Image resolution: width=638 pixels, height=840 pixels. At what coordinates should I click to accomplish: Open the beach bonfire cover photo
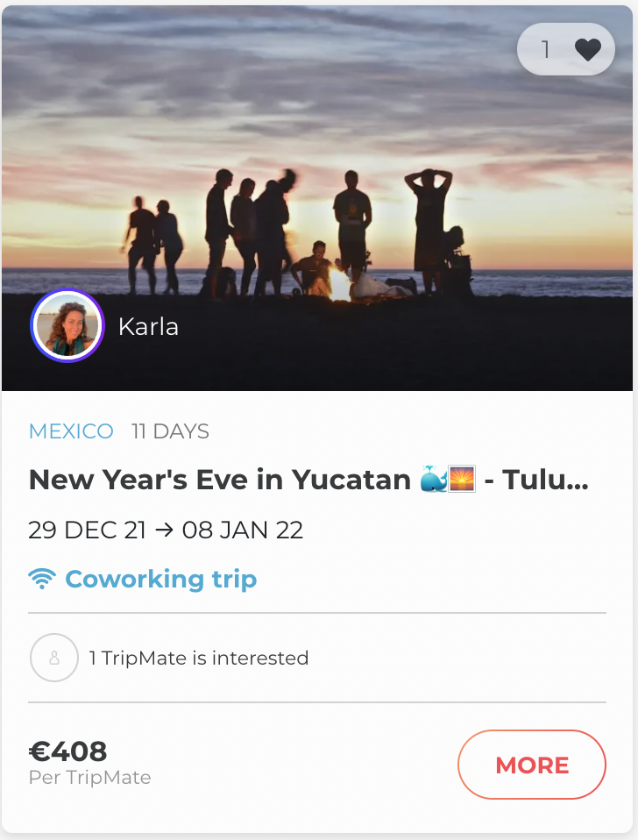pos(319,175)
